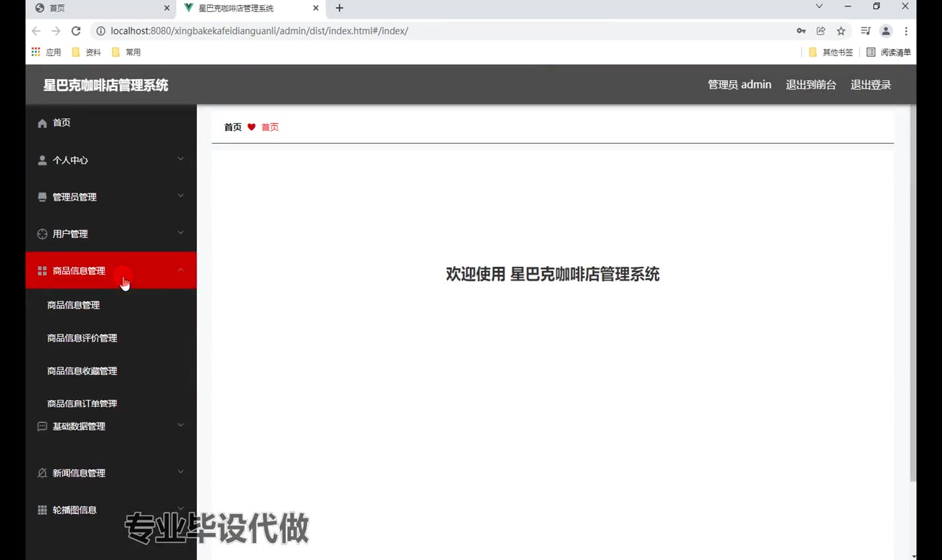Click 退出登录 to log out
Image resolution: width=942 pixels, height=560 pixels.
tap(871, 85)
